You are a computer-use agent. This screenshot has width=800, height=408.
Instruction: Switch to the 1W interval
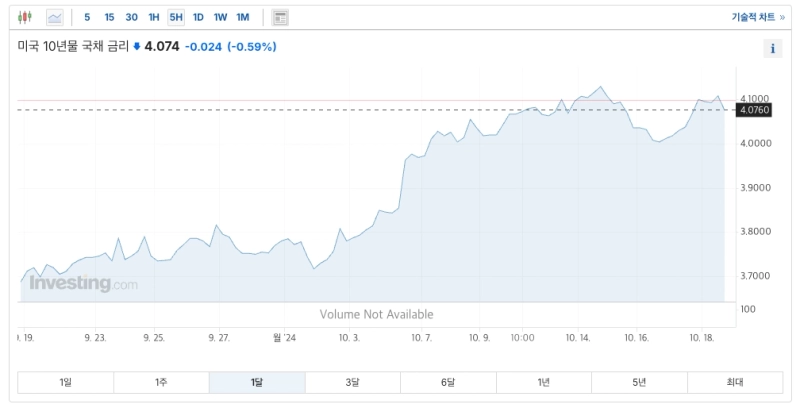click(x=220, y=17)
